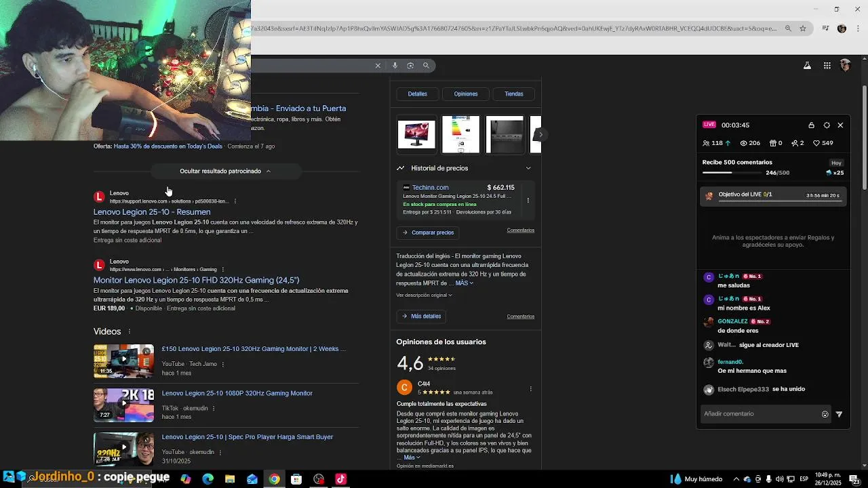Click the 'Objetivo del LIVE' goal bar
868x488 pixels.
[773, 195]
